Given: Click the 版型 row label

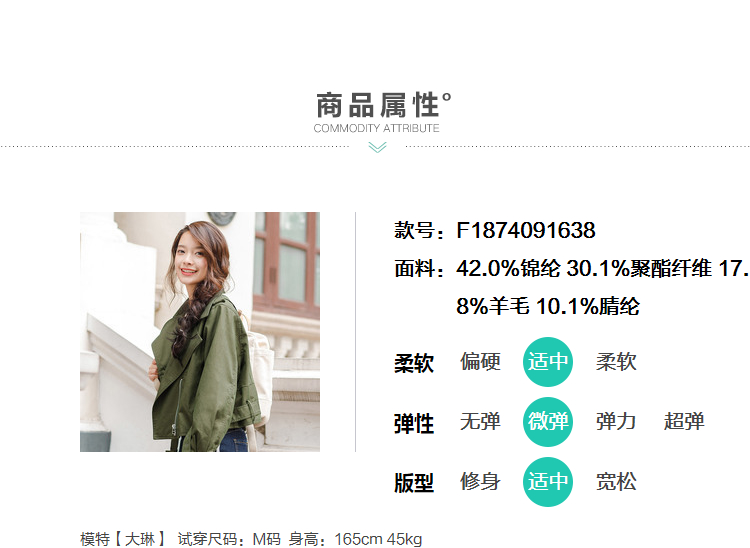Looking at the screenshot, I should point(414,483).
